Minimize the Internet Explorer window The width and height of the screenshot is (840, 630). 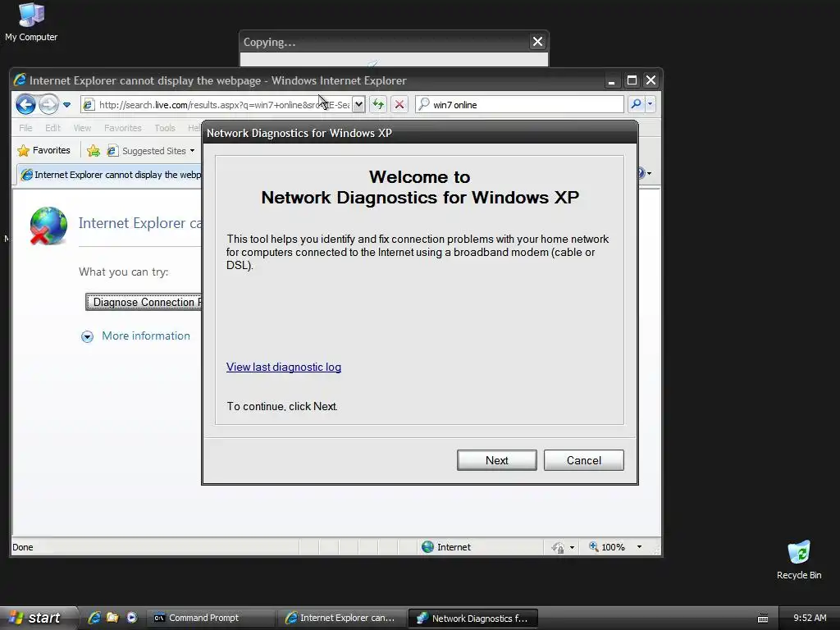(x=611, y=80)
